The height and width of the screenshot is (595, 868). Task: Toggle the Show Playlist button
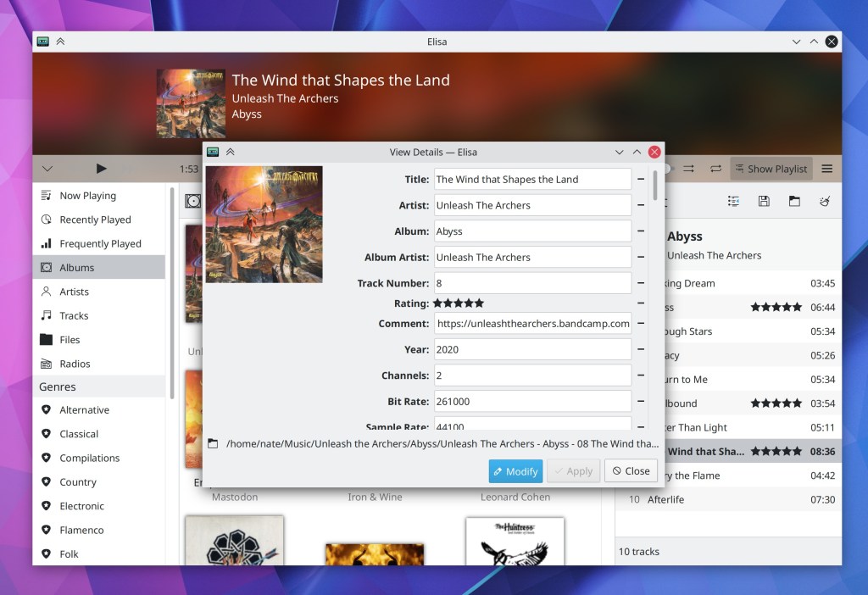(771, 169)
